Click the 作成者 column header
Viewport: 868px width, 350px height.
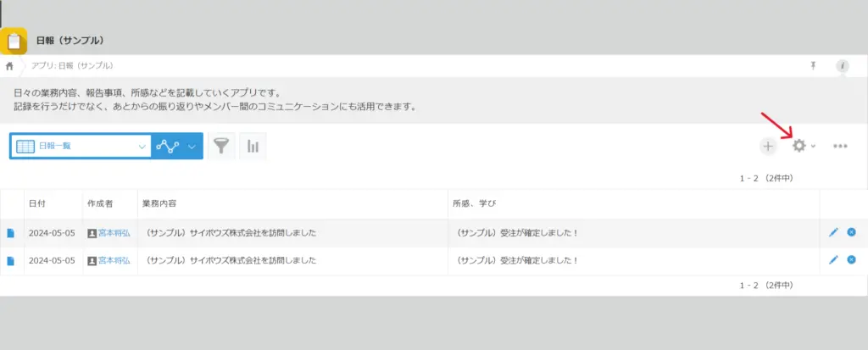click(99, 204)
